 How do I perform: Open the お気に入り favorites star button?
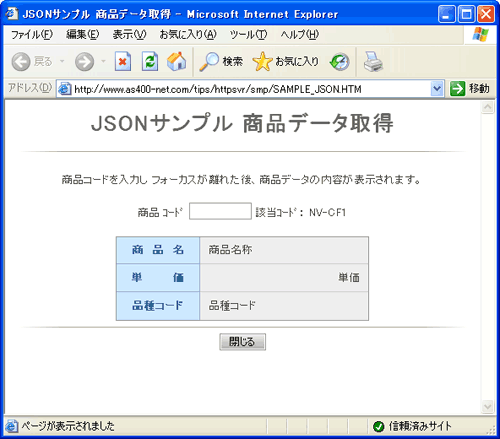click(x=286, y=62)
